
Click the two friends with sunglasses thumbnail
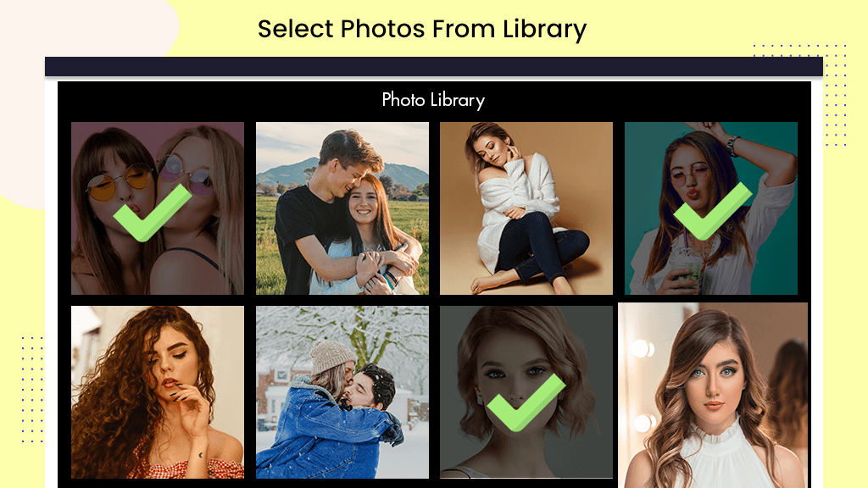click(158, 208)
